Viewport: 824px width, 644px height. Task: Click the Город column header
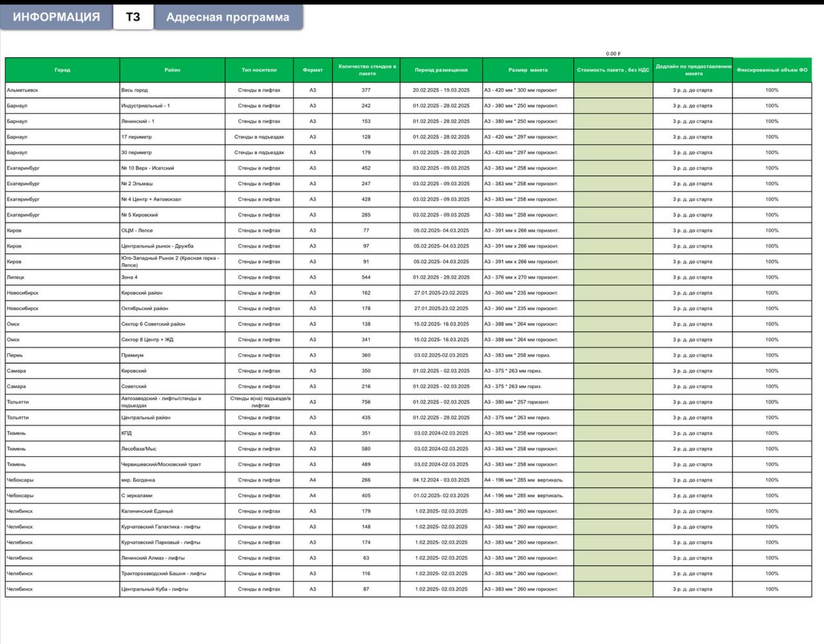click(62, 69)
